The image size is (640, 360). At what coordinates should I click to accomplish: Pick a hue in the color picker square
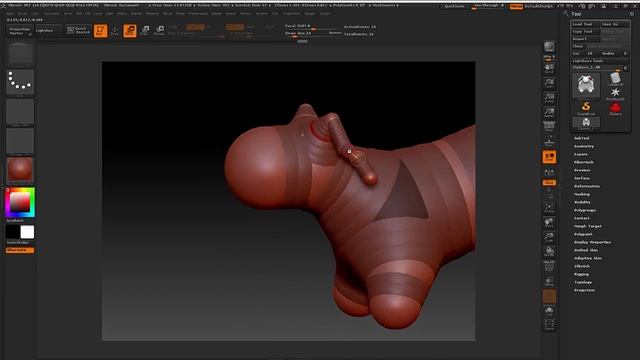click(x=20, y=202)
